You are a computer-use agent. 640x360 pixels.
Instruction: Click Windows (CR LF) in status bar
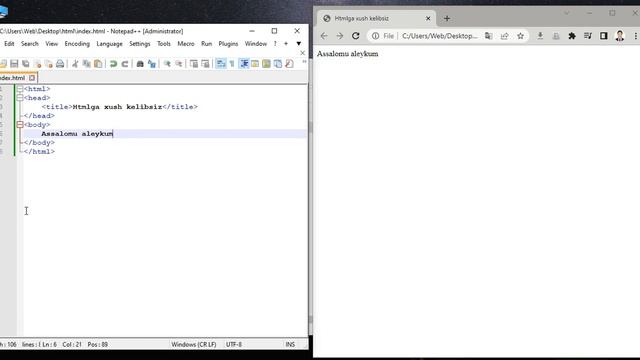(x=194, y=344)
